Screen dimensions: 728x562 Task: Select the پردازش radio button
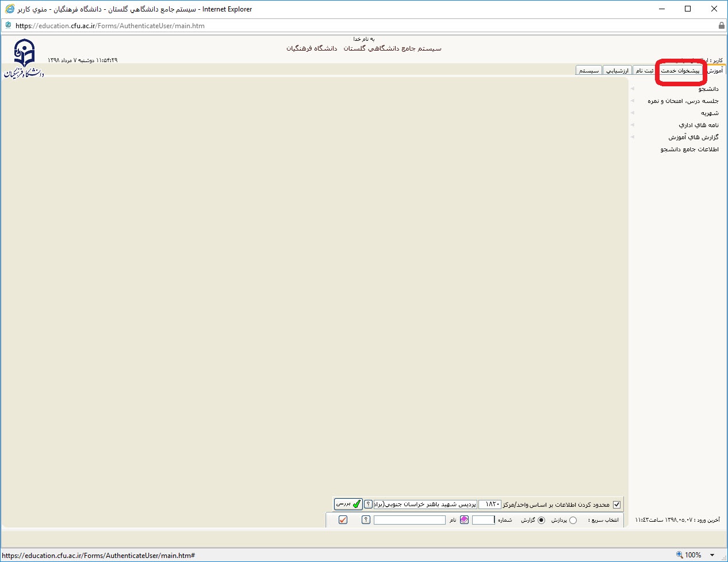(573, 520)
